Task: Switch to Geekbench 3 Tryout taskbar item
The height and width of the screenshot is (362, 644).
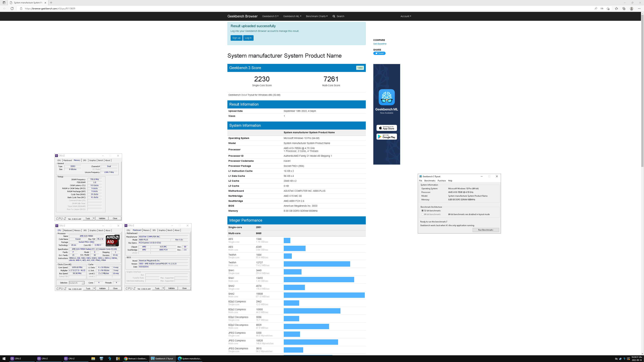Action: (x=162, y=358)
